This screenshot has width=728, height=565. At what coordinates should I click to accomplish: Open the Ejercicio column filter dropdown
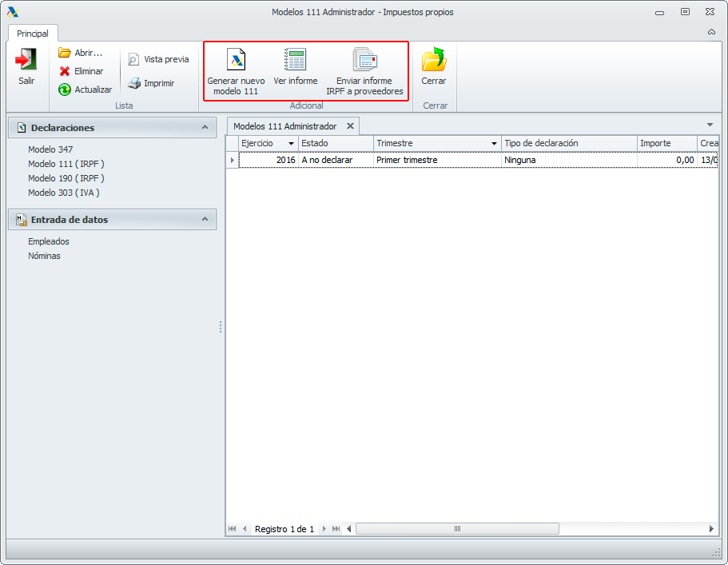(x=291, y=144)
